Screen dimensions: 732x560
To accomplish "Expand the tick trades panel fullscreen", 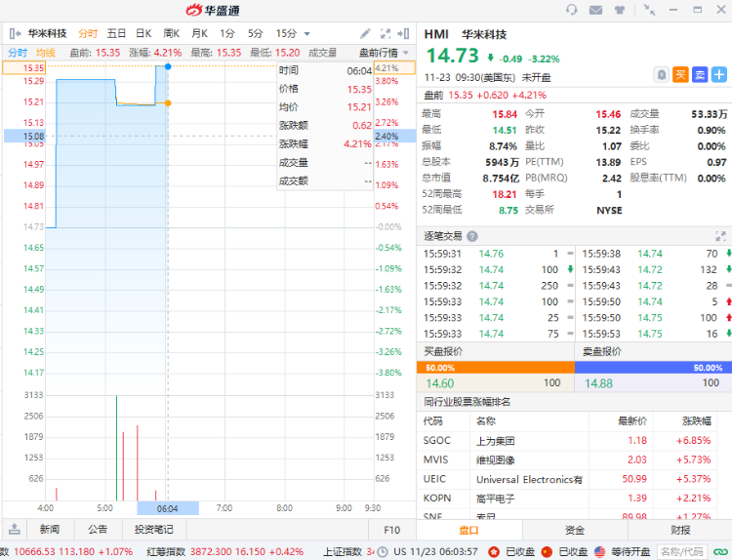I will point(720,236).
